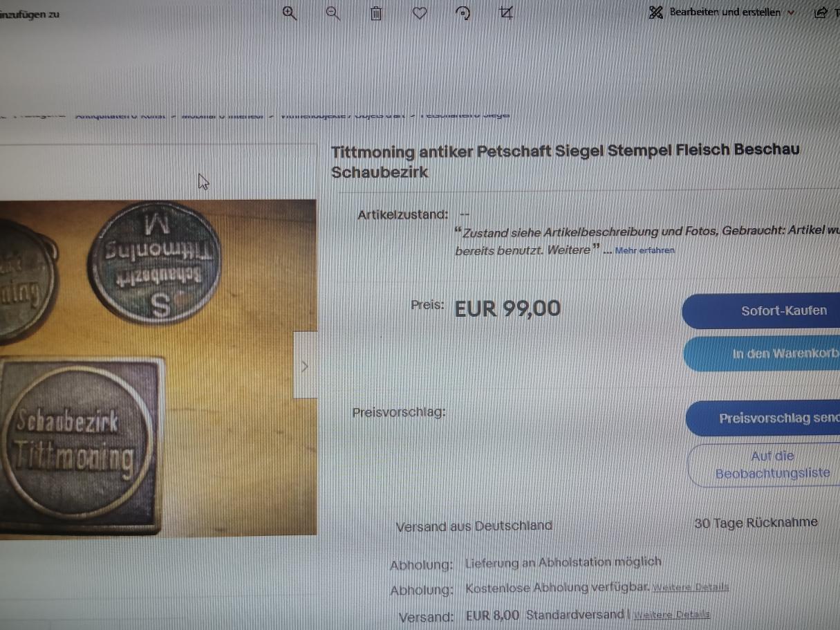
Task: Click the Preisvorschlag senden button
Action: click(763, 418)
